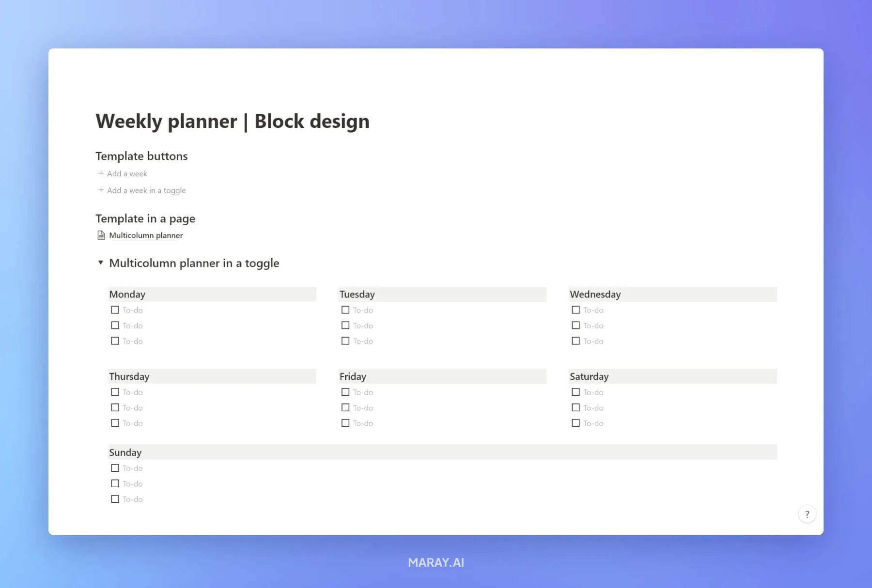Click the "Add a week in a toggle" button
Viewport: 872px width, 588px height.
tap(146, 190)
